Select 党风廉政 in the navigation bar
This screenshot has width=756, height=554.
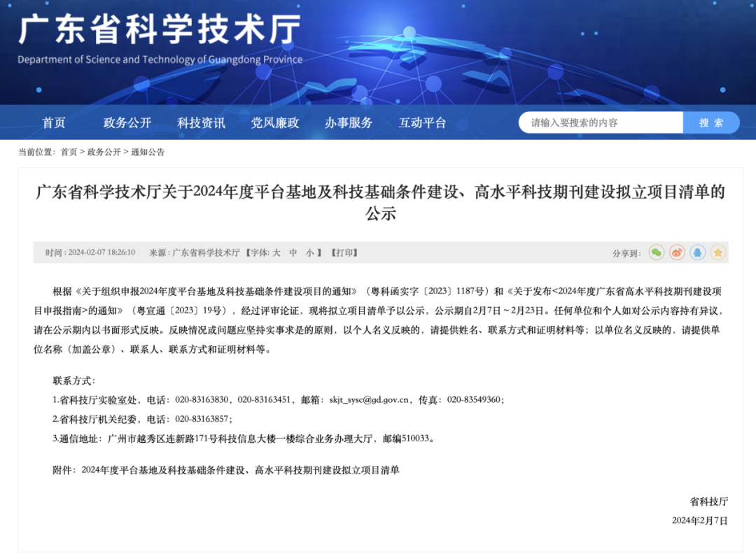[x=275, y=122]
